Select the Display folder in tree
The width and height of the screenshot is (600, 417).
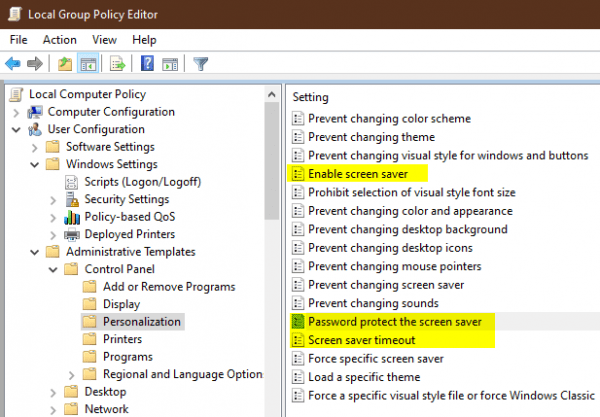click(121, 304)
